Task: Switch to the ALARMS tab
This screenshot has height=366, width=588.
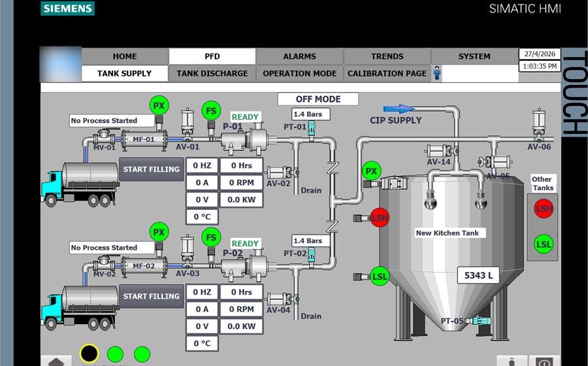Action: pos(300,56)
